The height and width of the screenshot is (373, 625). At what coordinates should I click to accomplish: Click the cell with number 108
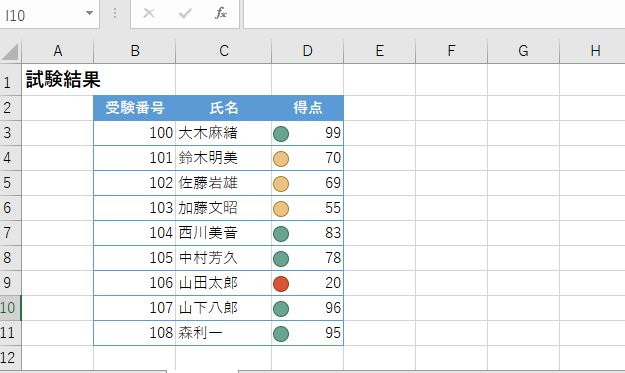(135, 333)
